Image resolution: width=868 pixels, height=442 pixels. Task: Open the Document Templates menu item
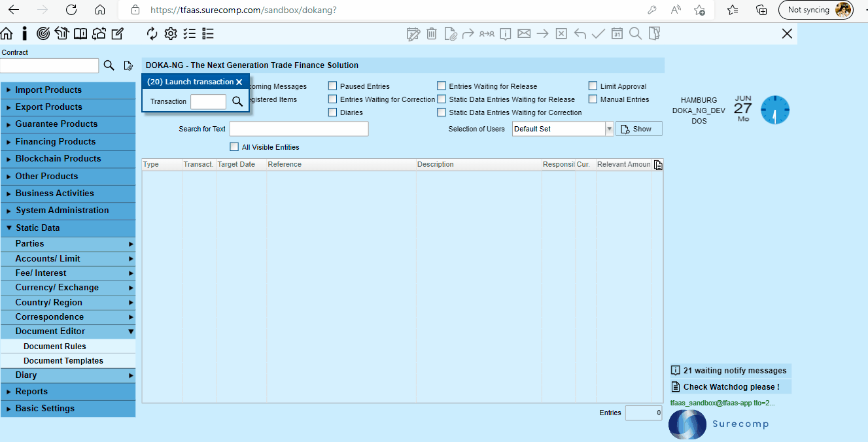point(68,361)
